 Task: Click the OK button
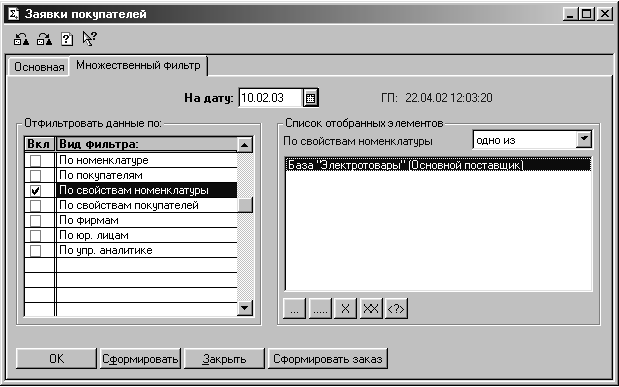(x=56, y=359)
